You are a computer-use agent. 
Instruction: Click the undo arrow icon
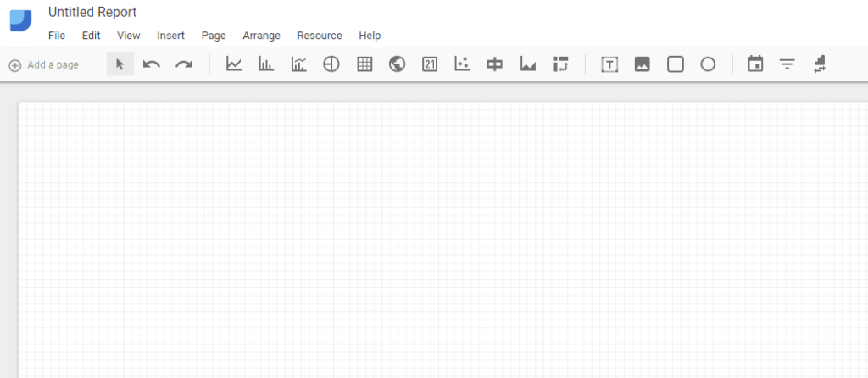[152, 64]
